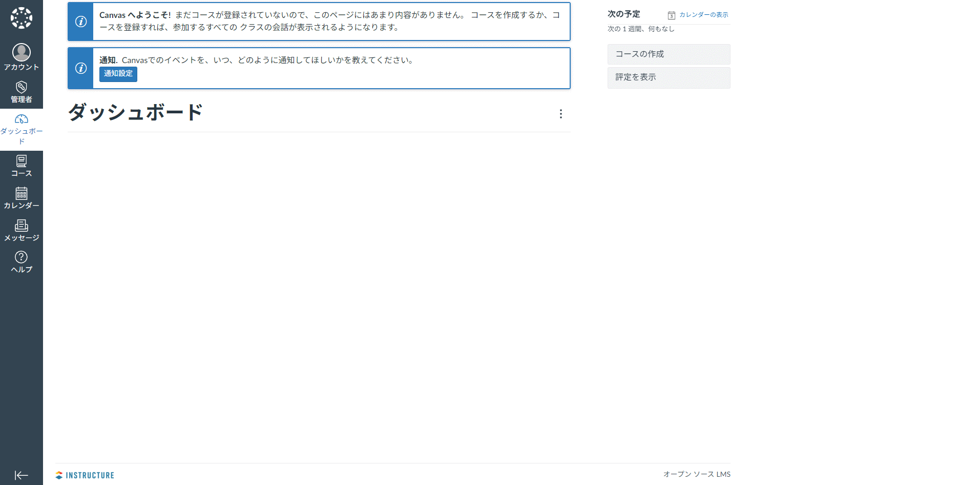The height and width of the screenshot is (485, 980).
Task: Click the Instructure footer logo
Action: (85, 475)
